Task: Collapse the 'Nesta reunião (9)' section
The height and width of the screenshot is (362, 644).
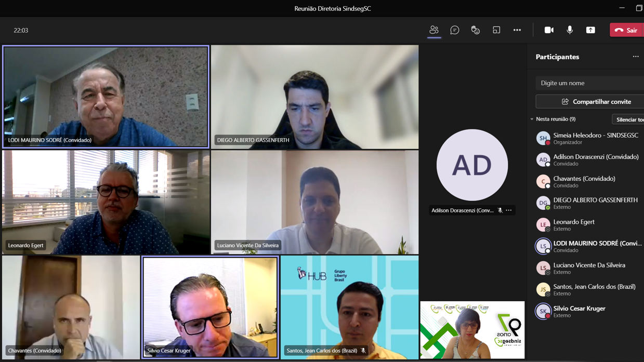Action: click(532, 119)
